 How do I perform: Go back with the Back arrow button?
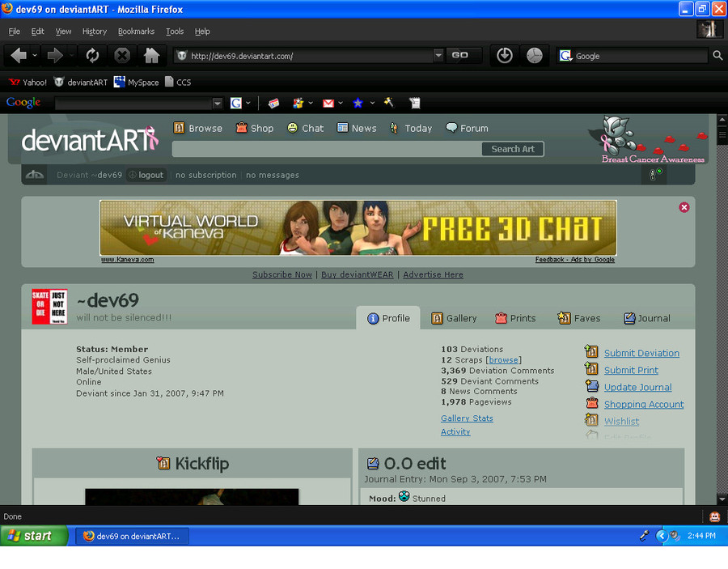(x=19, y=56)
